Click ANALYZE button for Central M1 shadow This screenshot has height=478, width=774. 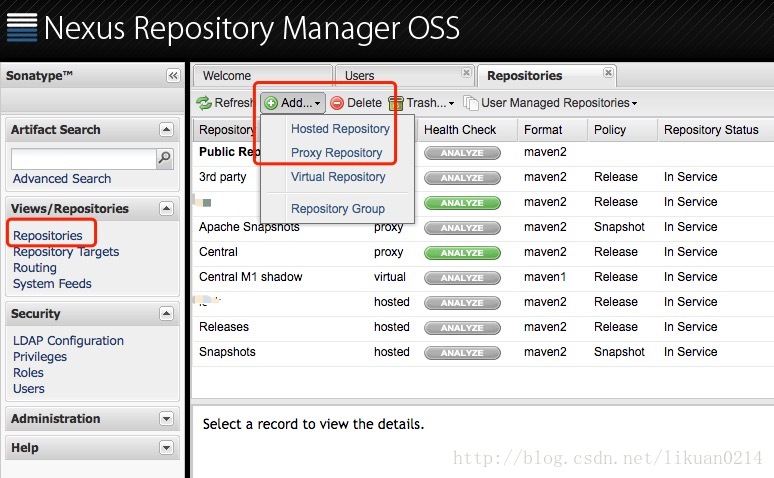462,278
